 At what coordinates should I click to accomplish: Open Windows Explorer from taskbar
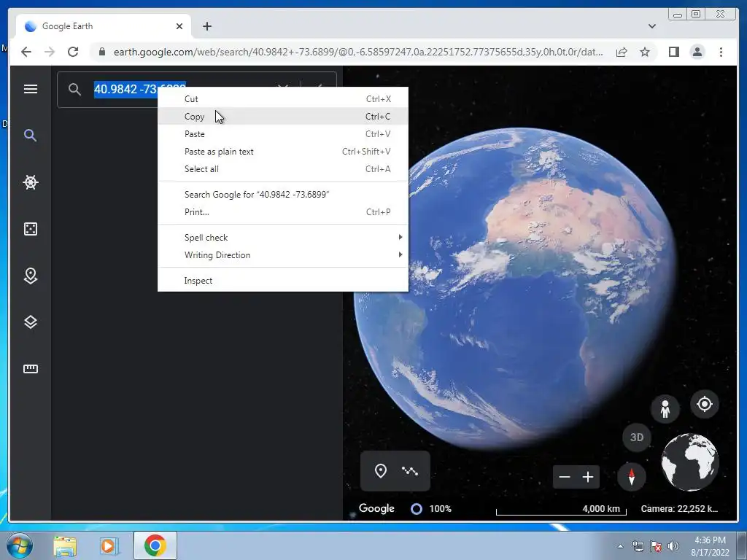(65, 545)
